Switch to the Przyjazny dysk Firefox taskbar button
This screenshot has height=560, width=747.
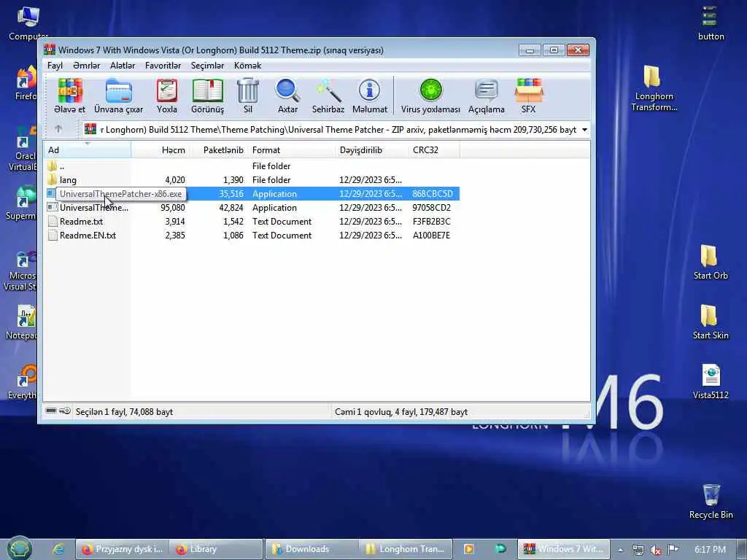[x=122, y=549]
